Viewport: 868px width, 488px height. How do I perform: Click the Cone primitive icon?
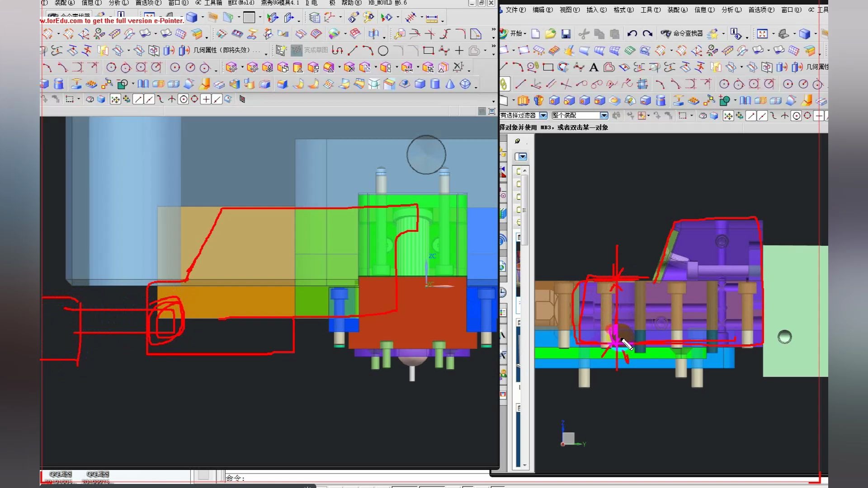point(450,84)
